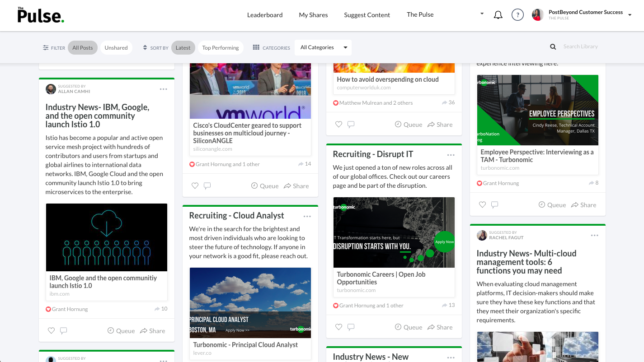Go to My Shares

(x=314, y=15)
